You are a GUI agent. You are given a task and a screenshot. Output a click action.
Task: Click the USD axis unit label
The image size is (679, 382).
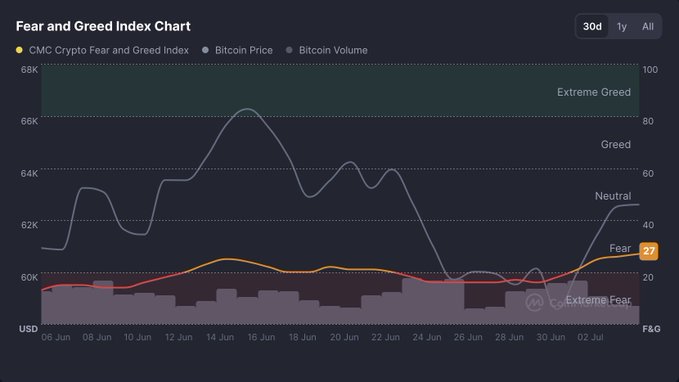tap(28, 329)
